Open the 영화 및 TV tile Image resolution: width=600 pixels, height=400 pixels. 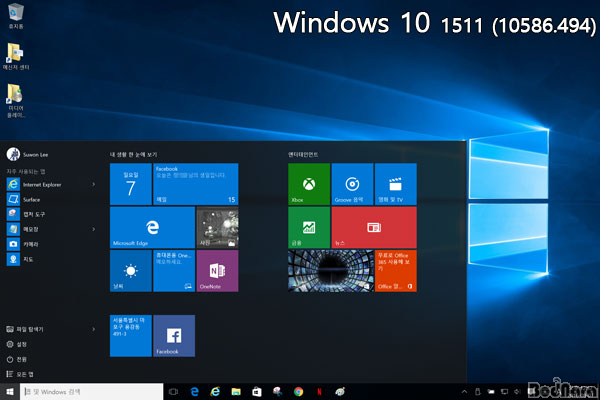(x=396, y=184)
